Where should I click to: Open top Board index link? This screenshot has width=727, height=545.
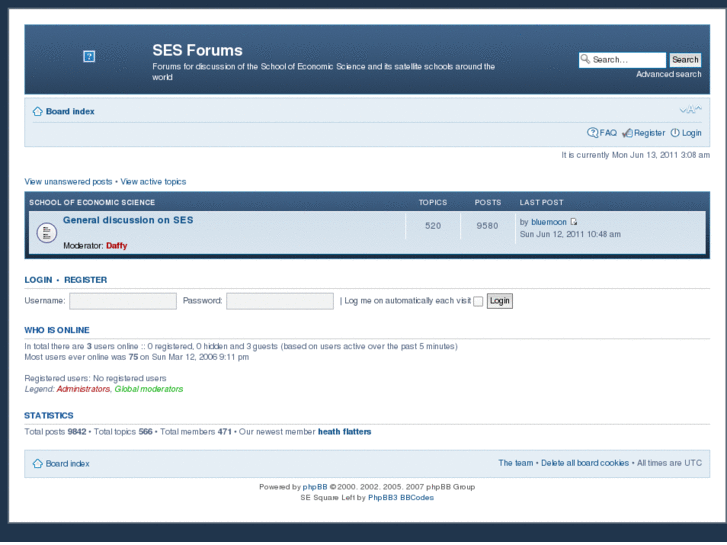click(70, 111)
